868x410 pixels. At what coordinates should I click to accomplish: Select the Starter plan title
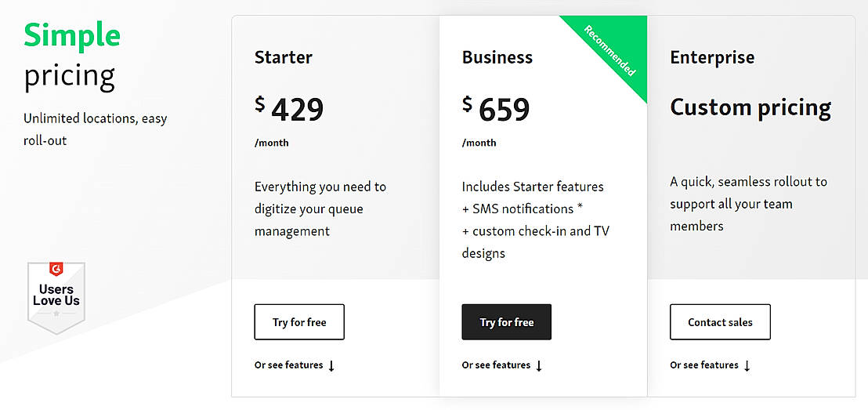pos(284,57)
